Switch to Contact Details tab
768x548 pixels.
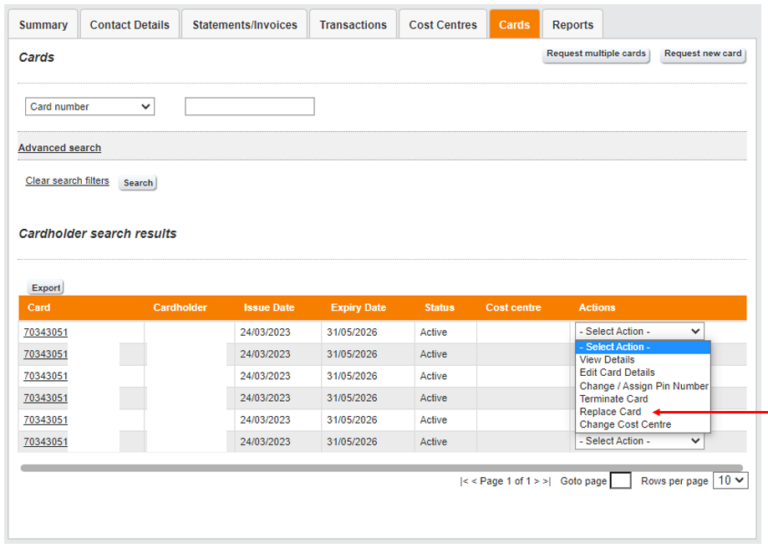129,25
